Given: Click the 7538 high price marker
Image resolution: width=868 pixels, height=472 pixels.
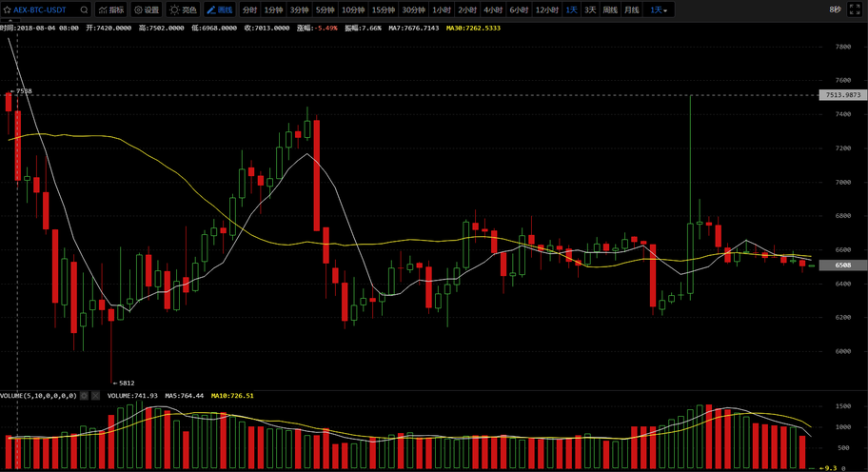Looking at the screenshot, I should [x=22, y=91].
